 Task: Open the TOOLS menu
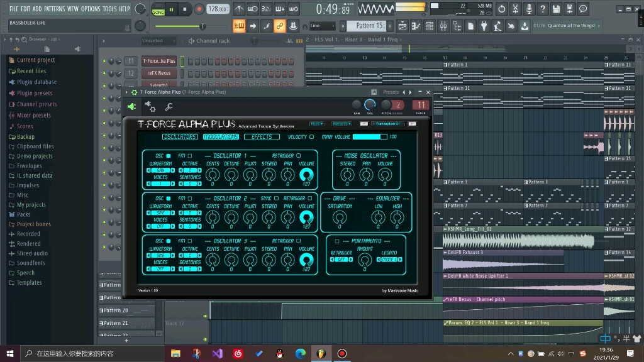tap(109, 9)
